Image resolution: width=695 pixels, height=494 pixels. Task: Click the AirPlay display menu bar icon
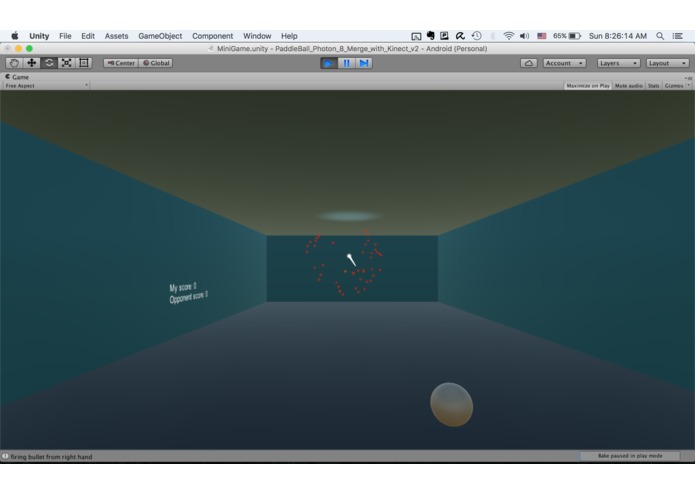tap(416, 36)
